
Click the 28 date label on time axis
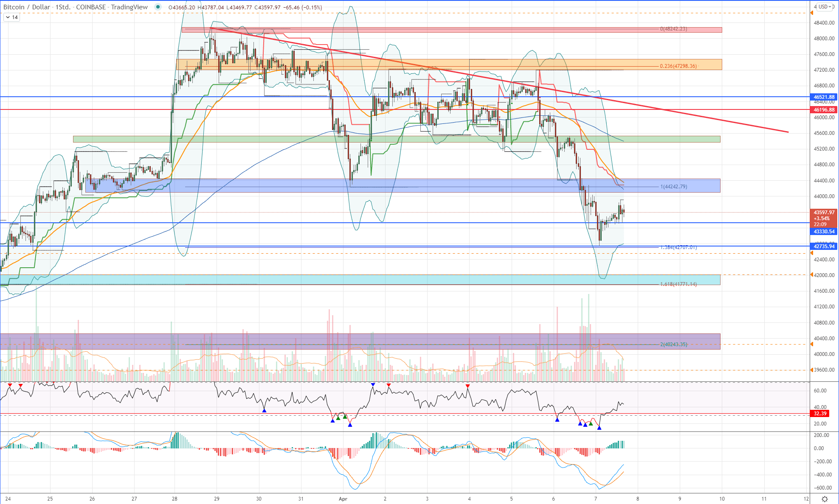(x=175, y=499)
